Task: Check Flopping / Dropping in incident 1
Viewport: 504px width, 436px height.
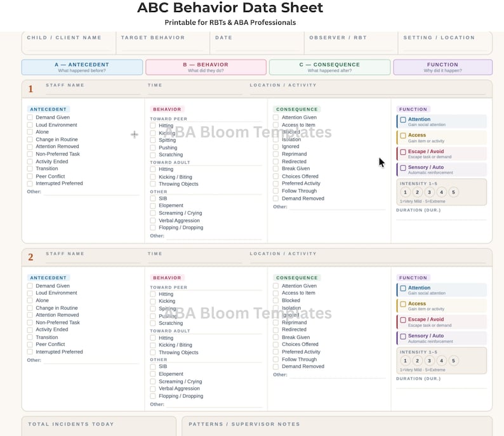Action: pos(153,228)
